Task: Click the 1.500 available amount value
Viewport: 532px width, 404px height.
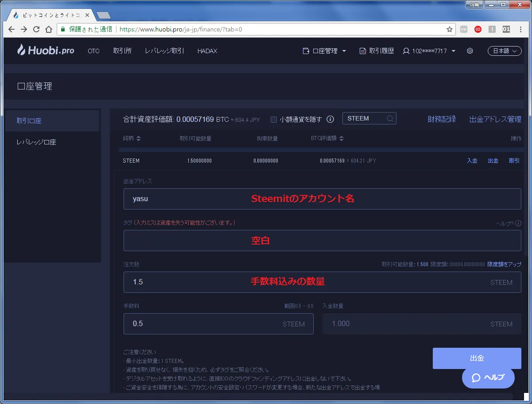Action: (423, 264)
